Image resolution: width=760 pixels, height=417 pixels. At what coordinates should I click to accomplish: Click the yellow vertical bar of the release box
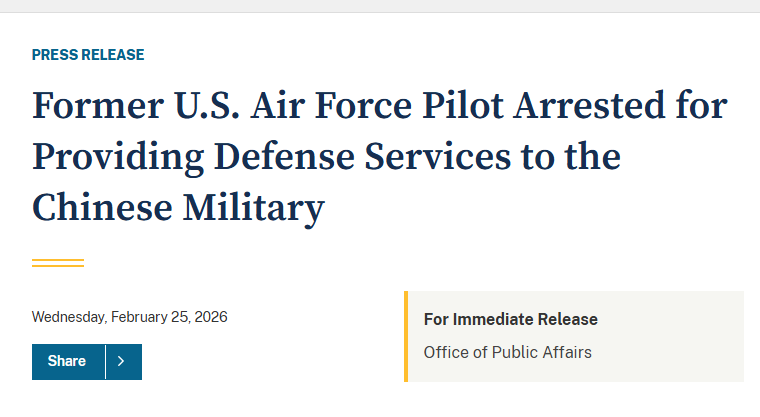tap(406, 336)
